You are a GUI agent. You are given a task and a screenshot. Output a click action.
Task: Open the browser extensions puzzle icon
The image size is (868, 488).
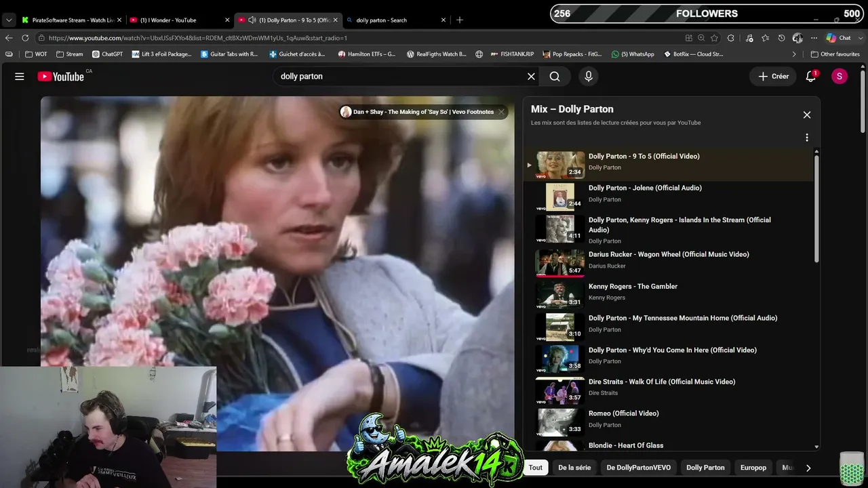point(731,38)
